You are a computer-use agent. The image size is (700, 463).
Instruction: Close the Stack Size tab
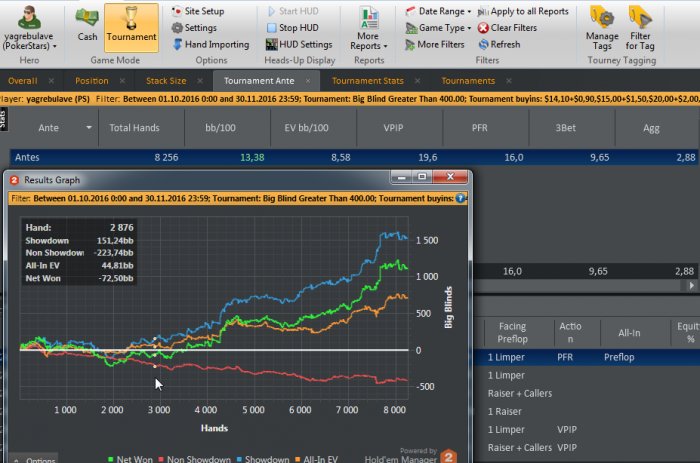tap(200, 81)
